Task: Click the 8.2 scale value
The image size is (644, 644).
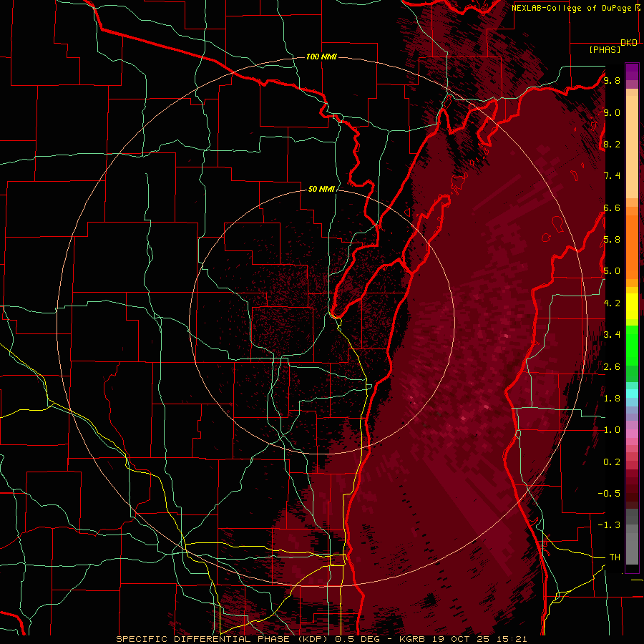Action: (x=612, y=144)
